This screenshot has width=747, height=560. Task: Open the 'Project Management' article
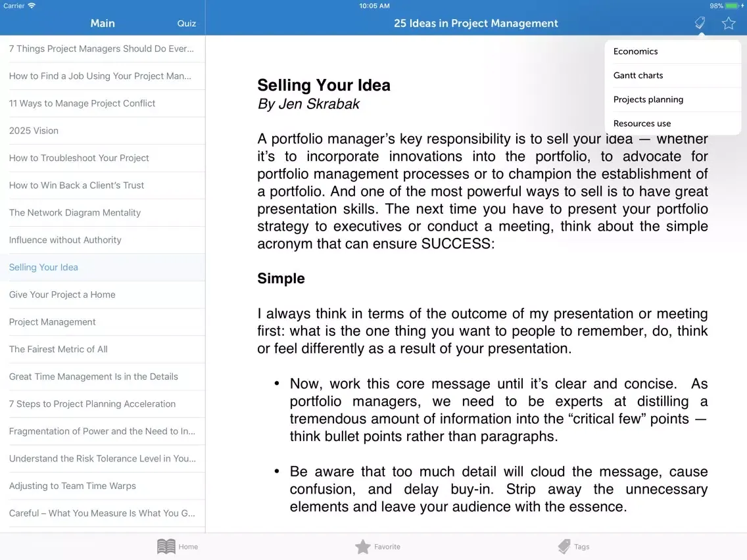point(103,322)
